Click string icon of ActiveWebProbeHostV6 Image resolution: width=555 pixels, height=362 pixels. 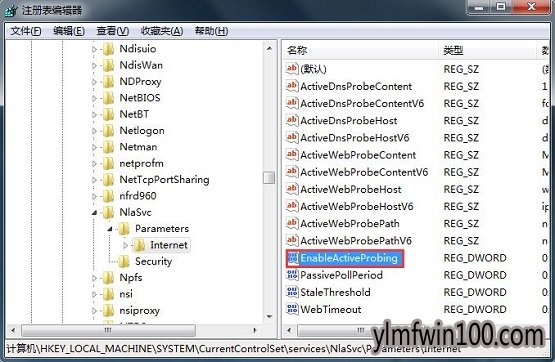tap(292, 206)
